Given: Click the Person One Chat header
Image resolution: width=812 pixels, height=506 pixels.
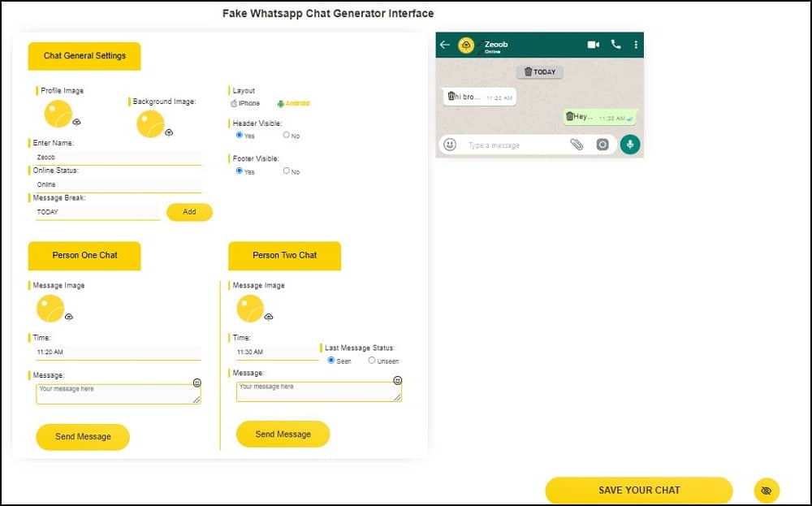Looking at the screenshot, I should point(84,256).
